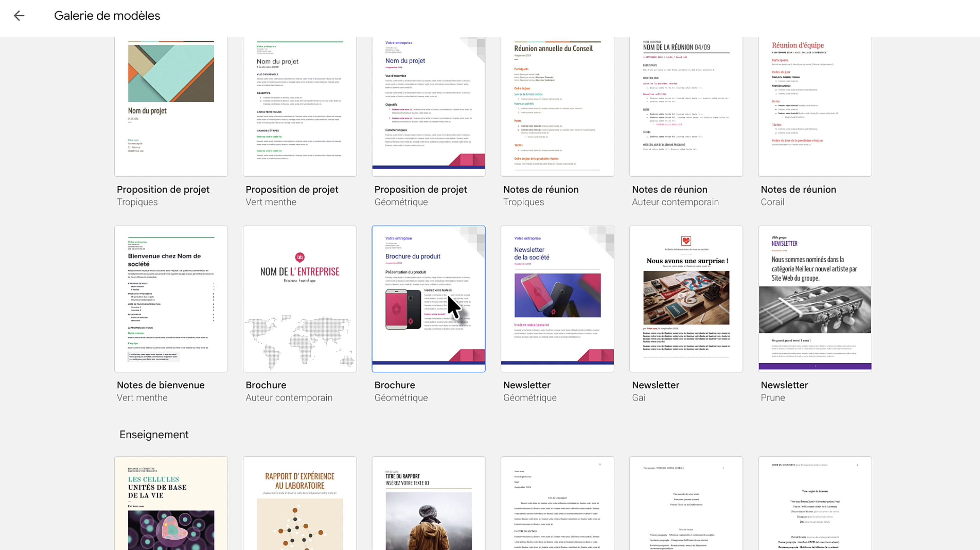Open Notes de réunion Tropiques template
Viewport: 980px width, 550px height.
[x=557, y=106]
